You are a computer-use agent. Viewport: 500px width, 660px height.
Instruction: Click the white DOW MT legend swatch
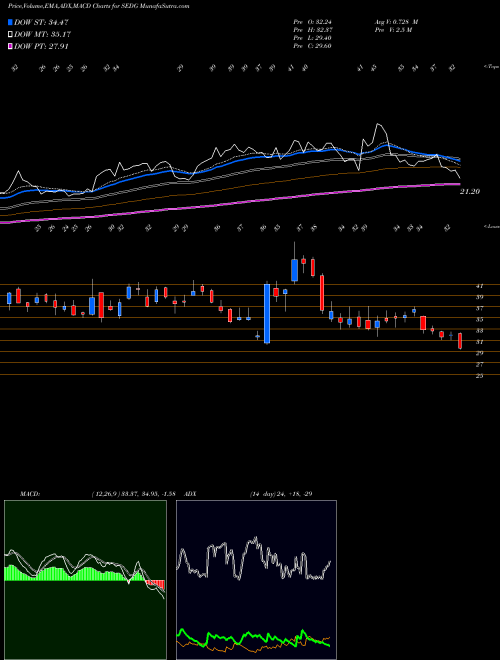11,34
